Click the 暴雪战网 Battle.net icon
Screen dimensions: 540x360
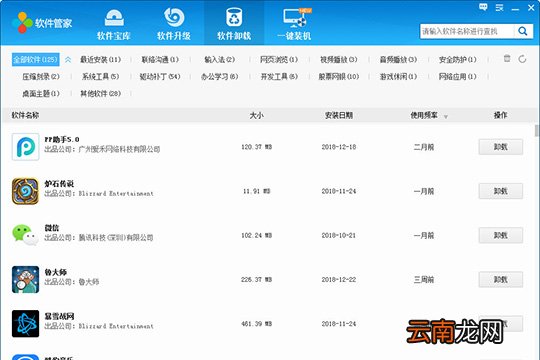point(25,323)
